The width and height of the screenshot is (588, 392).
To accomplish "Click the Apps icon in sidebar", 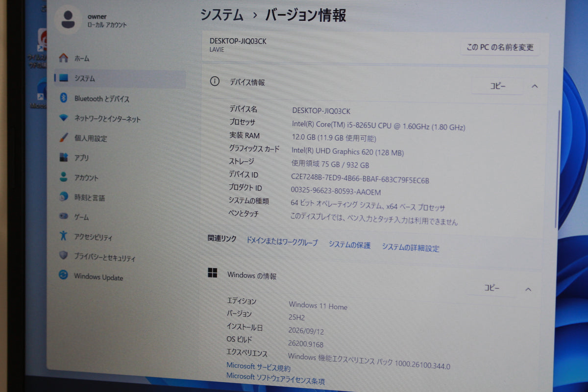I will (x=64, y=157).
